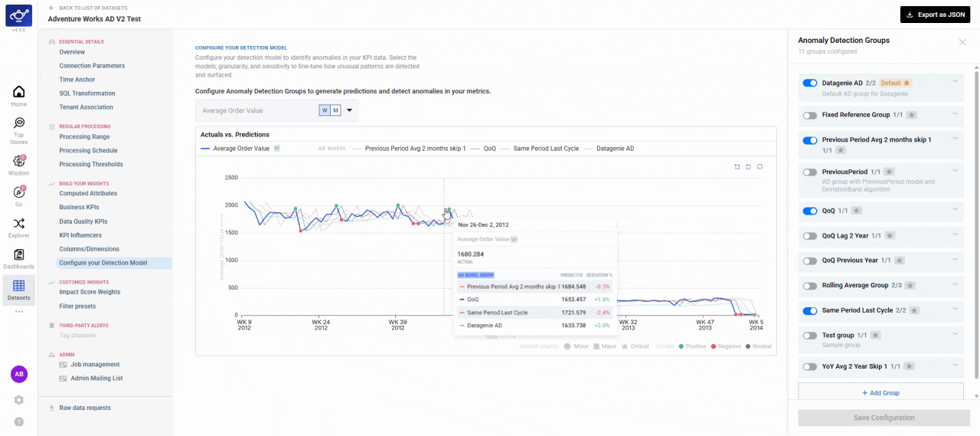Click star icon for Rolling Average Group

point(910,285)
